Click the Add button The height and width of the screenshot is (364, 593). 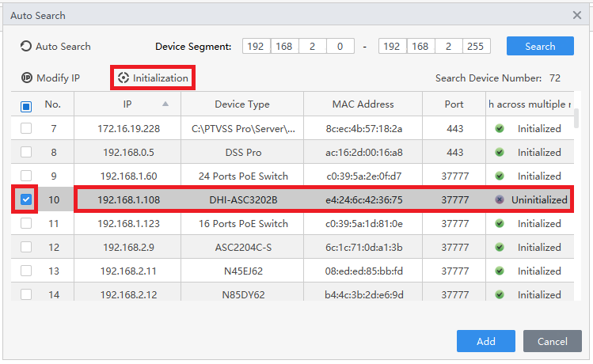coord(485,342)
